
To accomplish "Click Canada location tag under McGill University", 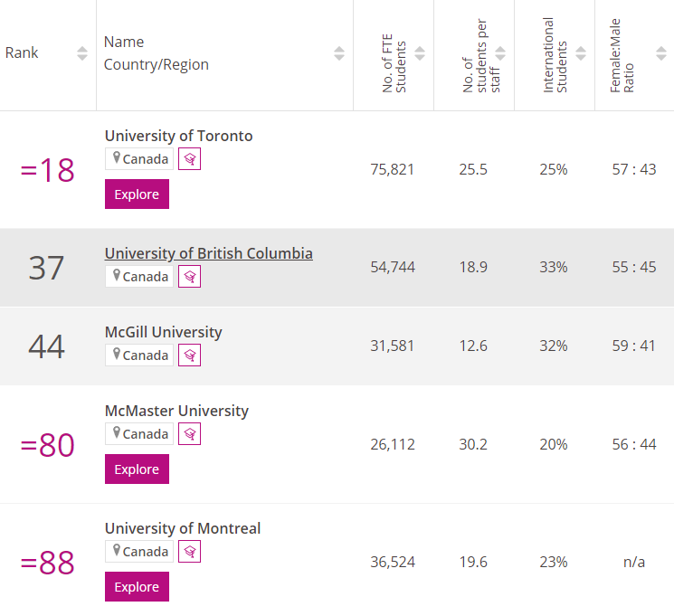I will pos(139,355).
